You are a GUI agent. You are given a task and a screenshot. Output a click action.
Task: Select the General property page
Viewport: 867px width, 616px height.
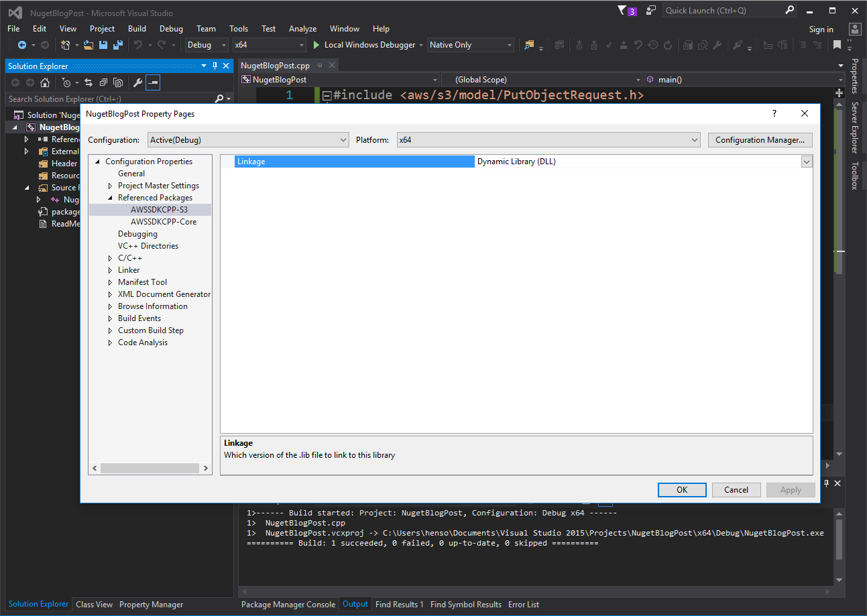coord(131,174)
